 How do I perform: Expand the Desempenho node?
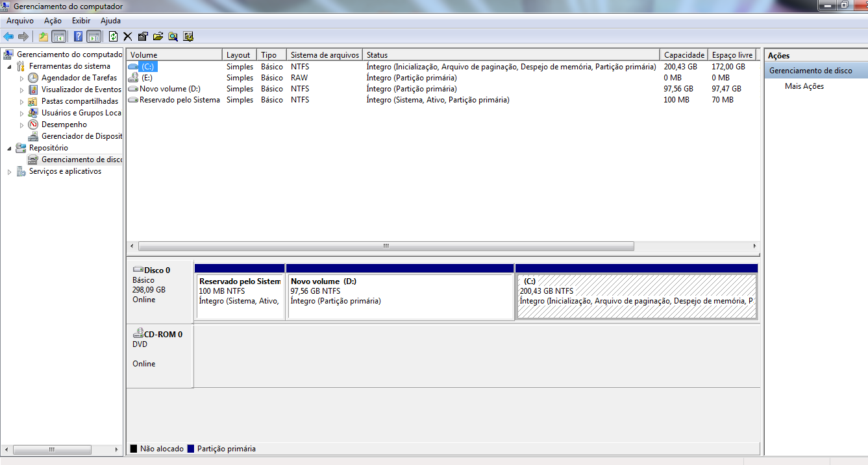21,125
